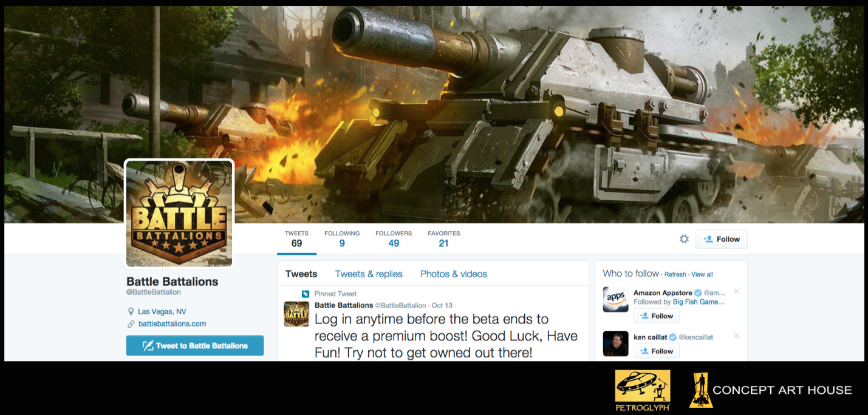
Task: Open ken caillat's avatar photo
Action: [615, 343]
